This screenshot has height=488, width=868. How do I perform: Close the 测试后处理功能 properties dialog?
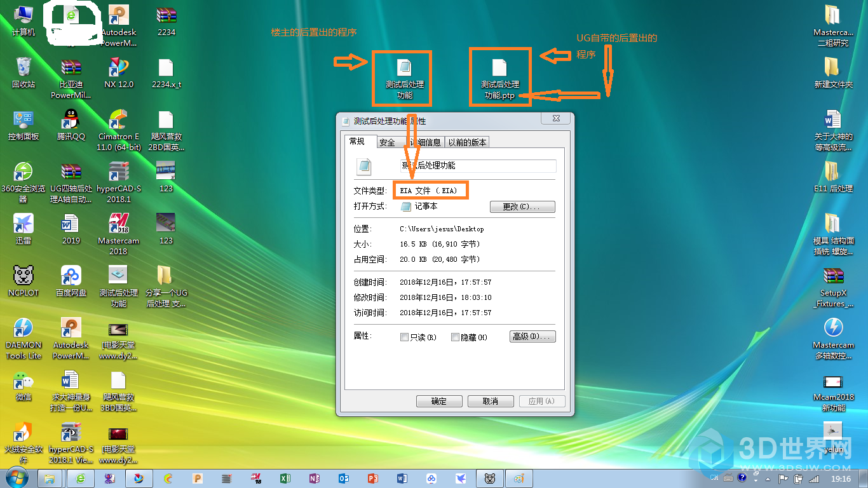point(556,119)
